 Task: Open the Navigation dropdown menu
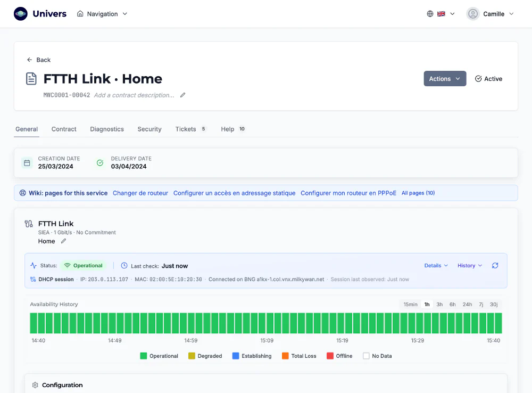102,14
